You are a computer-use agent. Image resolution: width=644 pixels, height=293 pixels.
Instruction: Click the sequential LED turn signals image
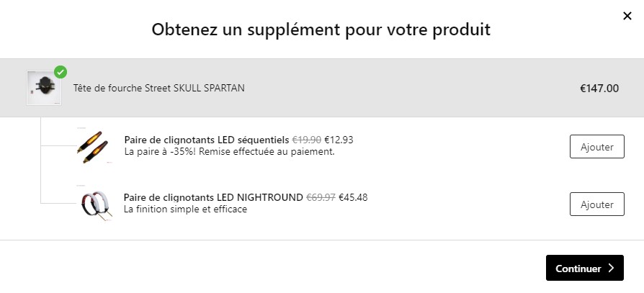coord(92,146)
